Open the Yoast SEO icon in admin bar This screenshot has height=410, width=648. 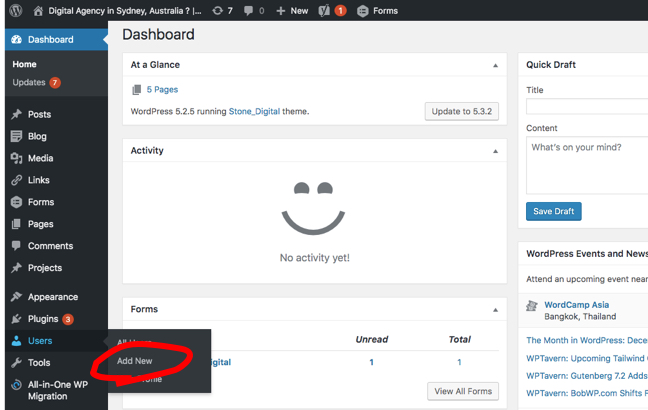324,11
